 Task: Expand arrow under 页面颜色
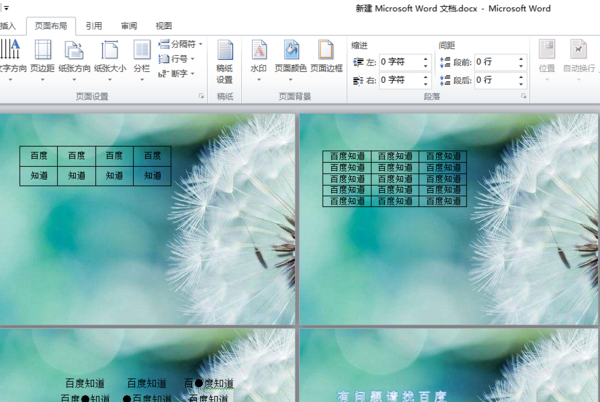tap(291, 80)
